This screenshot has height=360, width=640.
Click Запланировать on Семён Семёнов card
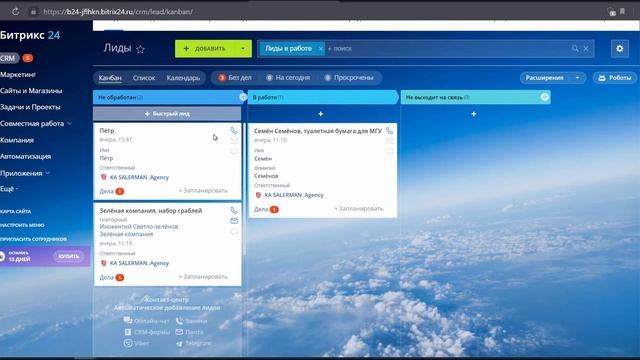359,209
